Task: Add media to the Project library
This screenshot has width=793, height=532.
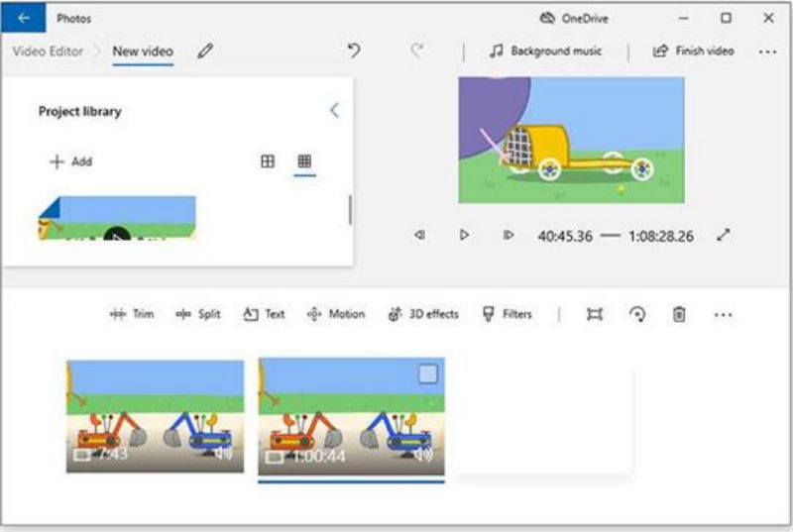Action: point(70,161)
